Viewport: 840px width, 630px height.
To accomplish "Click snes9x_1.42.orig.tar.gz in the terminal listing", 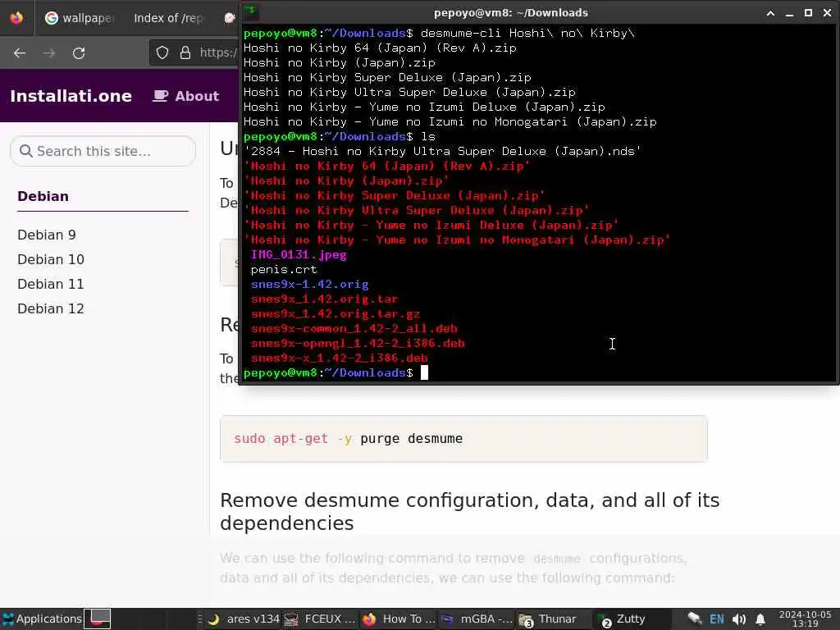I will [x=336, y=314].
